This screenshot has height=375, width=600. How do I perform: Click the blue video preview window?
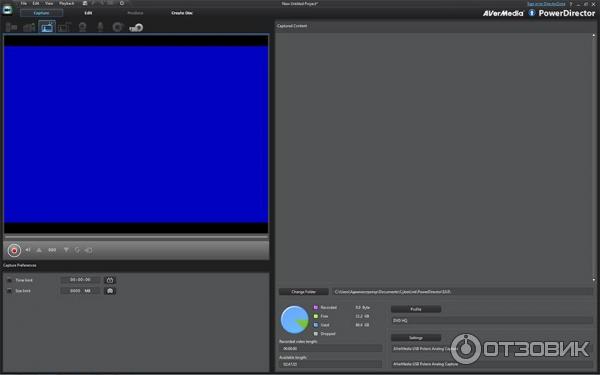pyautogui.click(x=136, y=134)
